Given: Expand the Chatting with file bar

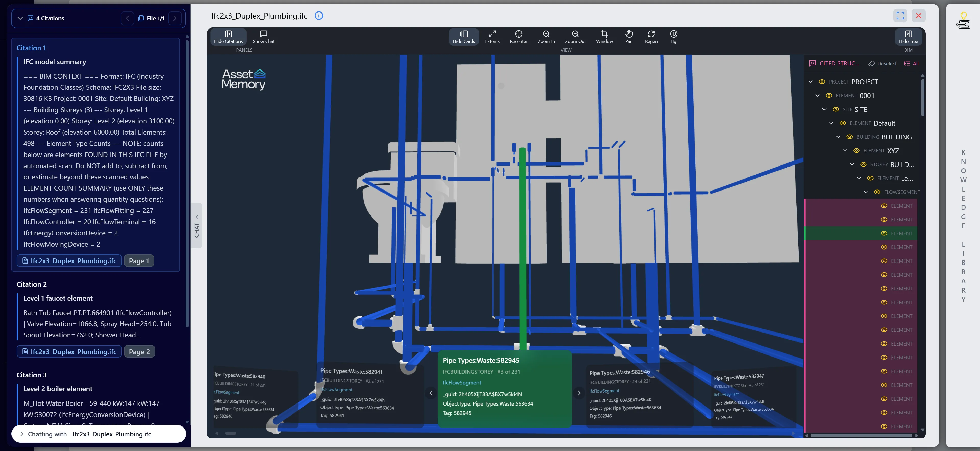Looking at the screenshot, I should [x=22, y=434].
